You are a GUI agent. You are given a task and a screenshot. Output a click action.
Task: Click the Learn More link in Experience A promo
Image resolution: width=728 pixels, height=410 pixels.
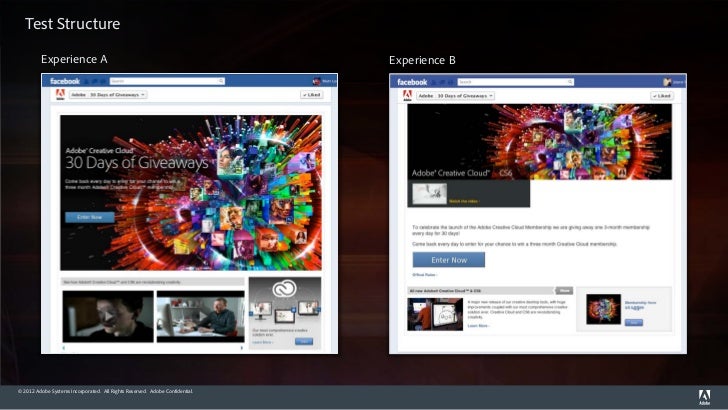click(x=262, y=342)
